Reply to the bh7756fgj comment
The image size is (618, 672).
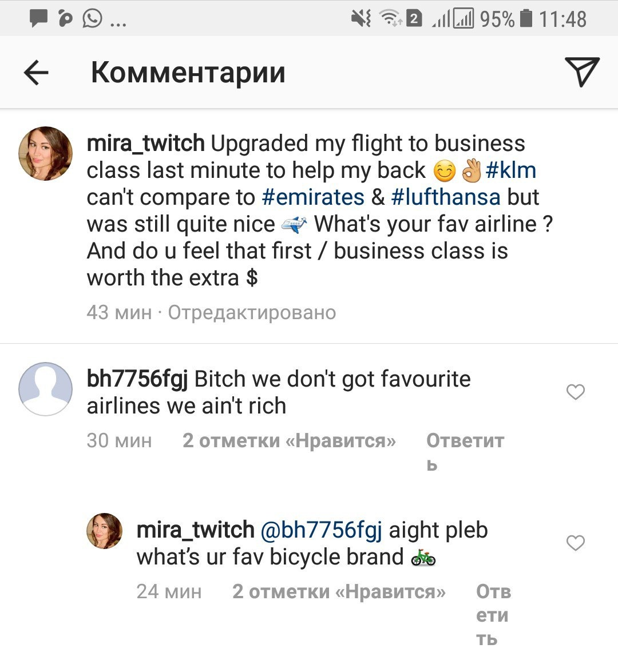pyautogui.click(x=465, y=441)
